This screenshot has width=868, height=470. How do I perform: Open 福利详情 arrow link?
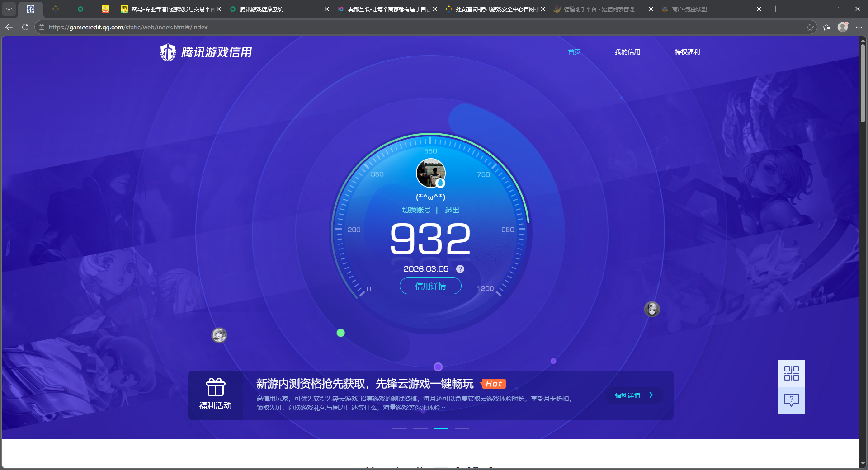pos(634,395)
